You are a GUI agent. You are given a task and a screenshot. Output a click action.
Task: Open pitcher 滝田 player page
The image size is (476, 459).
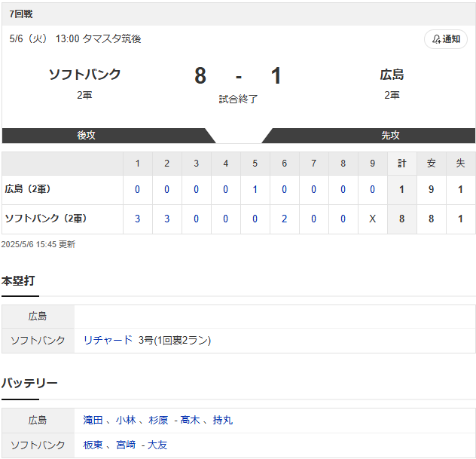pos(93,420)
